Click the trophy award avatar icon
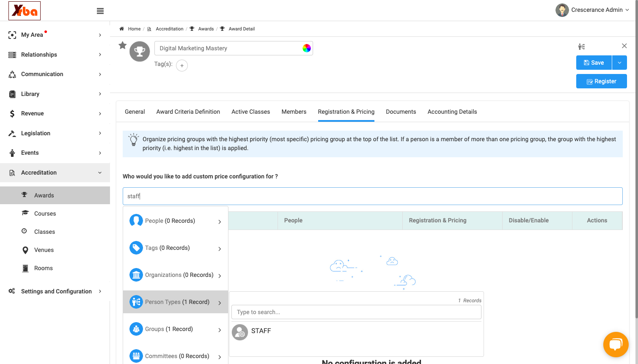 click(x=140, y=52)
